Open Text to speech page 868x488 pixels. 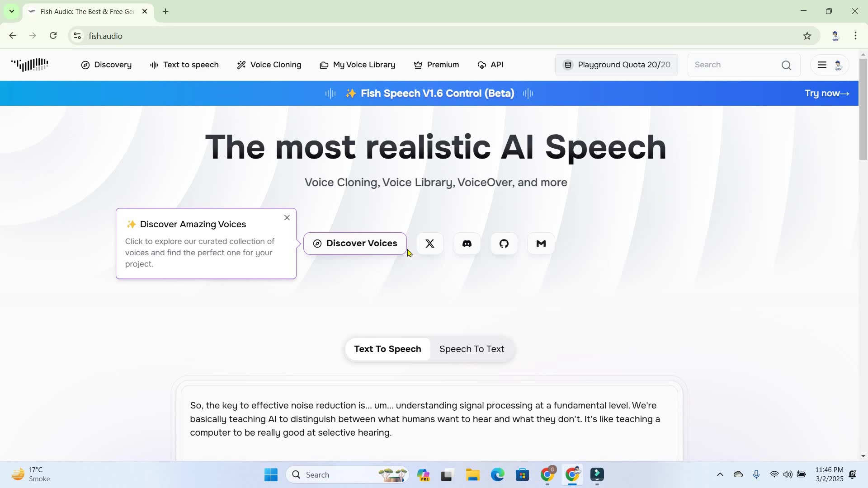184,65
